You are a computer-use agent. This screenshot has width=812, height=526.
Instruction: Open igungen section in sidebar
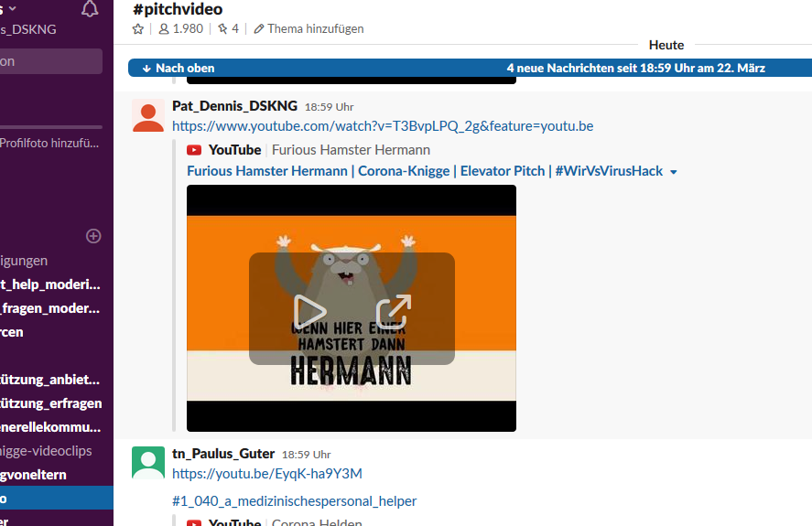[x=24, y=261]
